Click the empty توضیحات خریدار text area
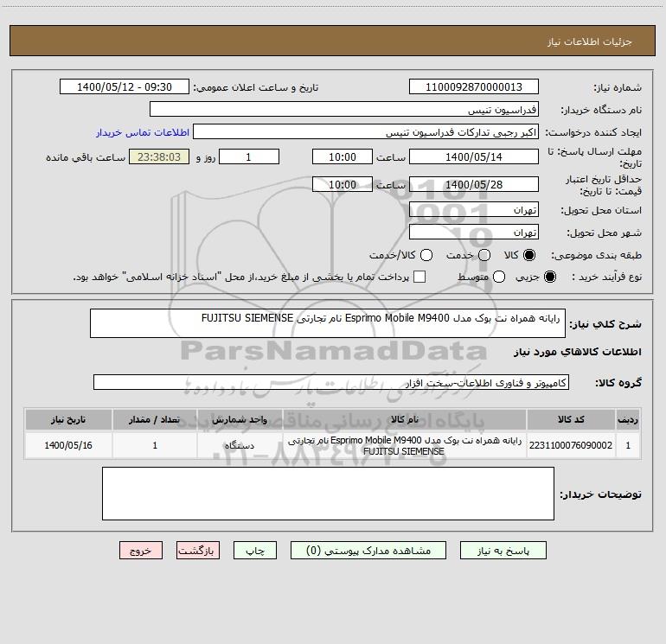The height and width of the screenshot is (644, 666). [x=328, y=494]
